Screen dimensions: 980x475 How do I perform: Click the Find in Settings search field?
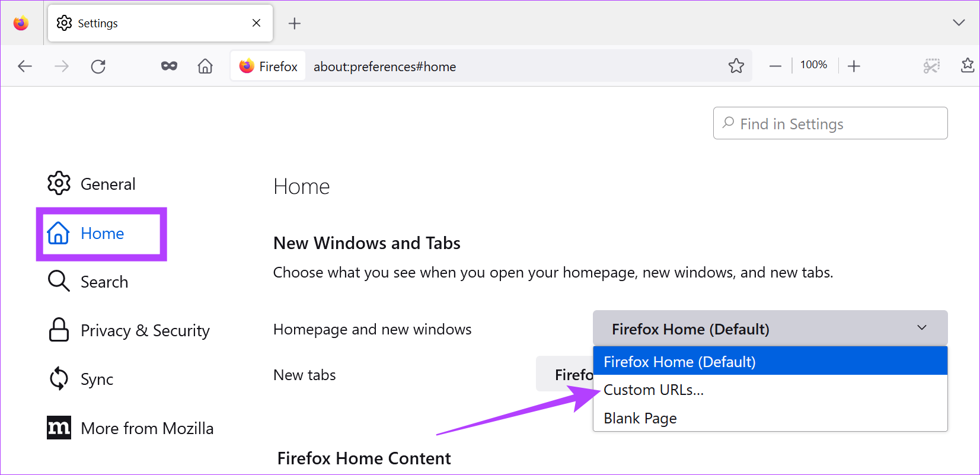coord(830,123)
